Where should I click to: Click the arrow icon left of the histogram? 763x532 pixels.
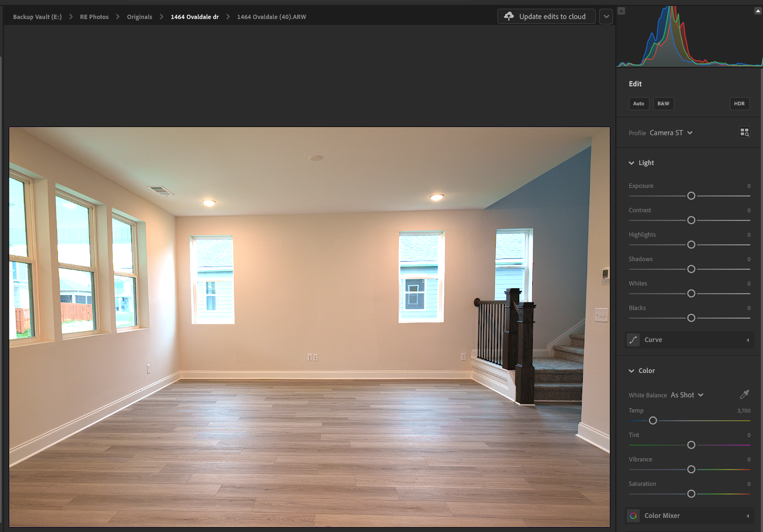(x=621, y=10)
